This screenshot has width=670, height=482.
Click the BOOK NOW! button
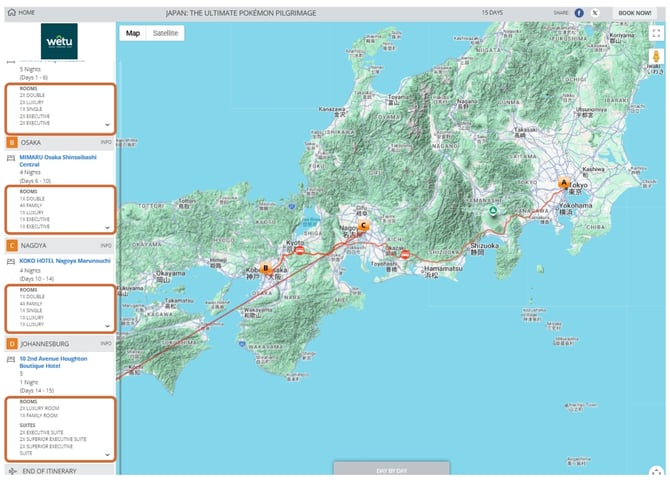click(635, 13)
